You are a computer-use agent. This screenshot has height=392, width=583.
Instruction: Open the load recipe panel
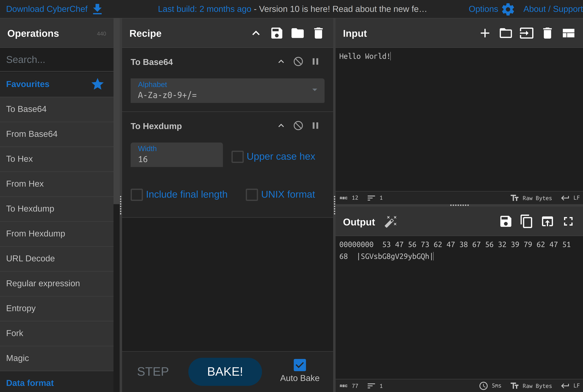(297, 33)
